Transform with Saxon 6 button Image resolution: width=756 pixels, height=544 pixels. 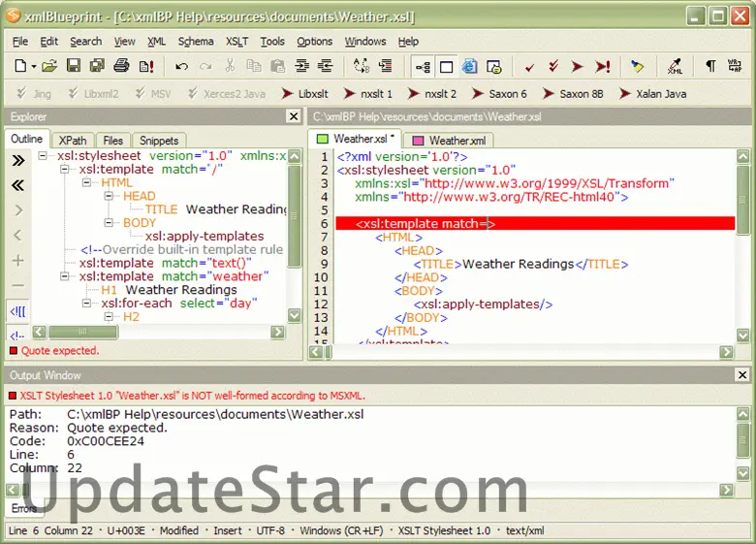click(499, 93)
